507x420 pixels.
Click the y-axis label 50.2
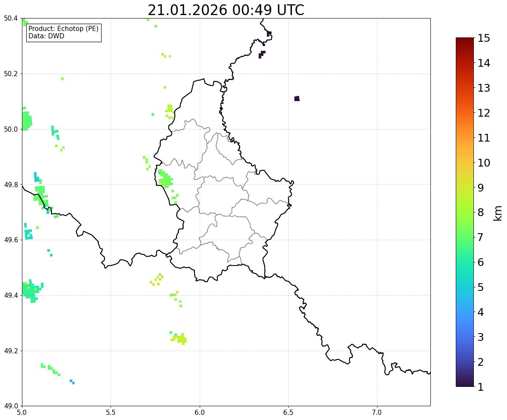[11, 74]
